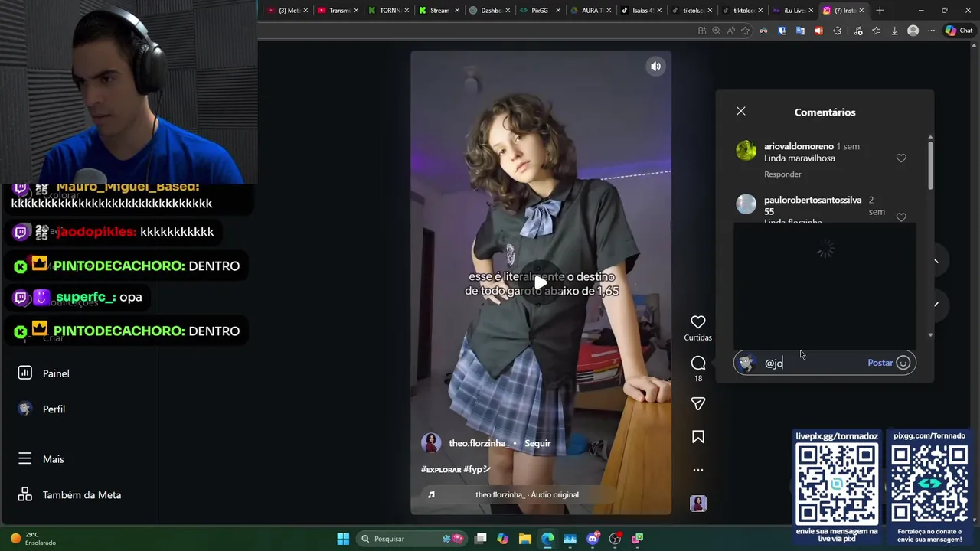Like the reel with the heart icon
Viewport: 980px width, 551px height.
697,322
